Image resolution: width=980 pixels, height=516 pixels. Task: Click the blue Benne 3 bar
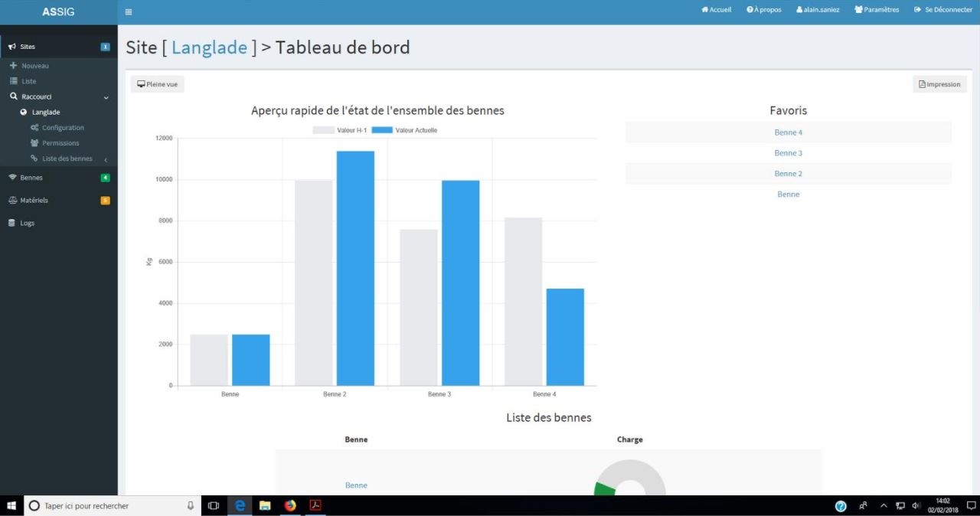(x=460, y=282)
